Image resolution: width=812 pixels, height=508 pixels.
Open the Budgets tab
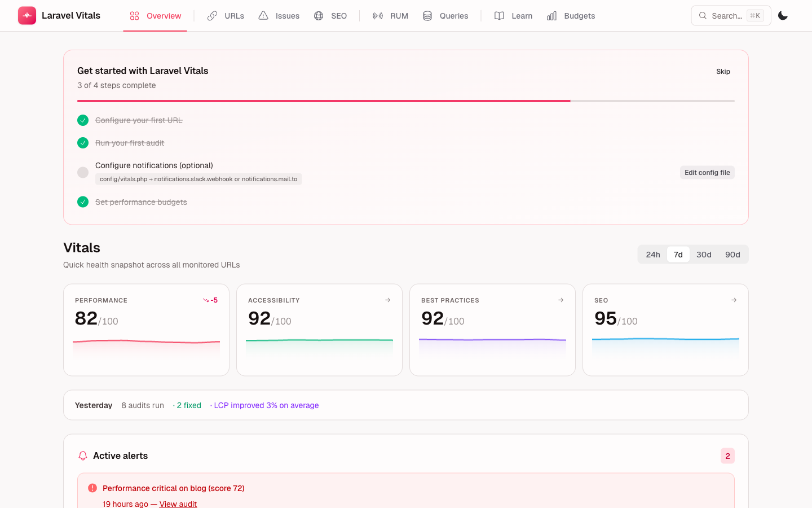pyautogui.click(x=571, y=16)
